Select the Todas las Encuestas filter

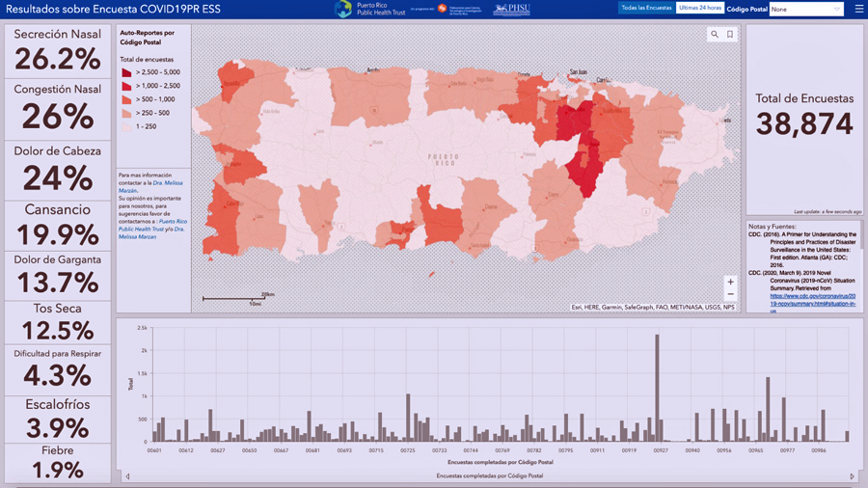tap(645, 9)
